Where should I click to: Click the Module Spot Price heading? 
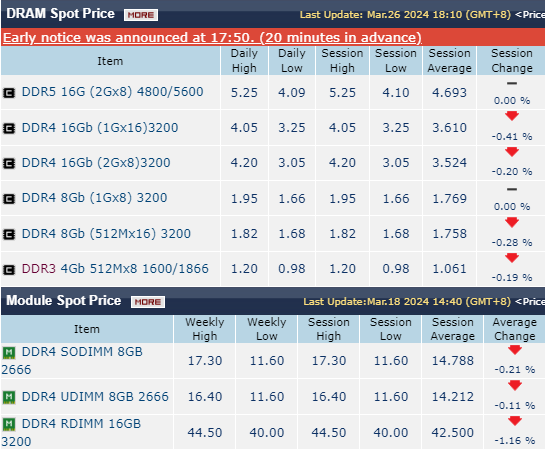(x=64, y=301)
